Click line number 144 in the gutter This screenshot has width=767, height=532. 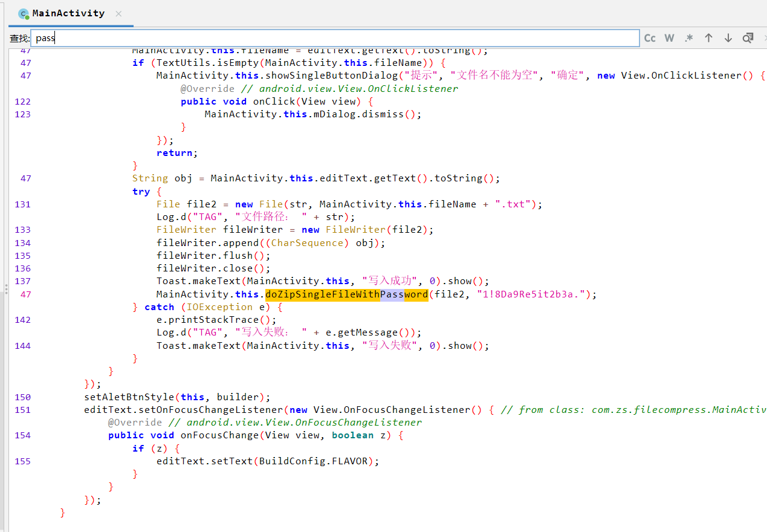coord(22,346)
